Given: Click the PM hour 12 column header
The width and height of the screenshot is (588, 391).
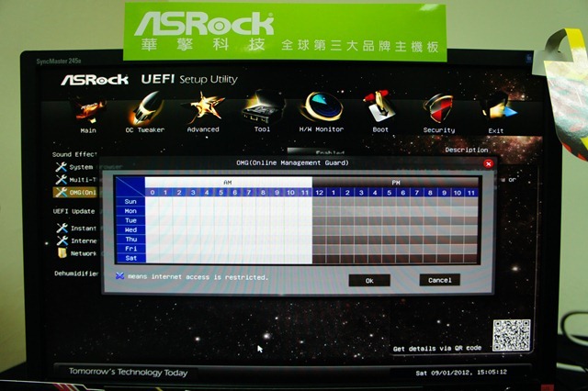Looking at the screenshot, I should pyautogui.click(x=319, y=193).
